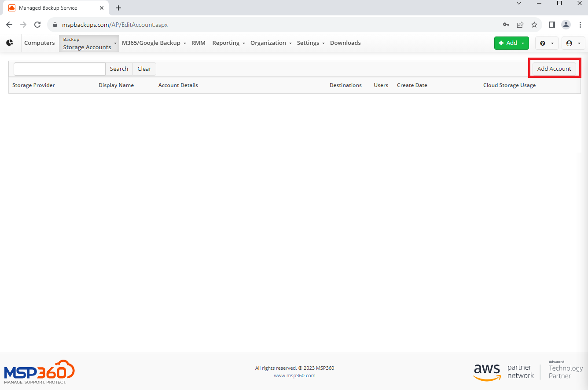588x390 pixels.
Task: Open the dashboard pie chart icon
Action: pyautogui.click(x=10, y=43)
